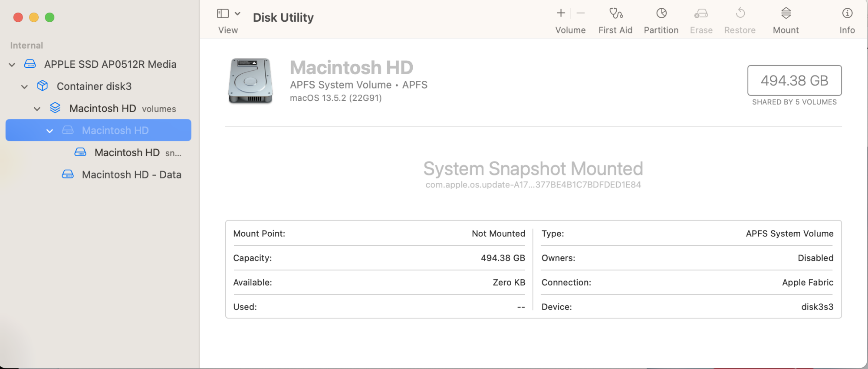
Task: Select the Macintosh HD snapshot disk icon
Action: [x=80, y=152]
